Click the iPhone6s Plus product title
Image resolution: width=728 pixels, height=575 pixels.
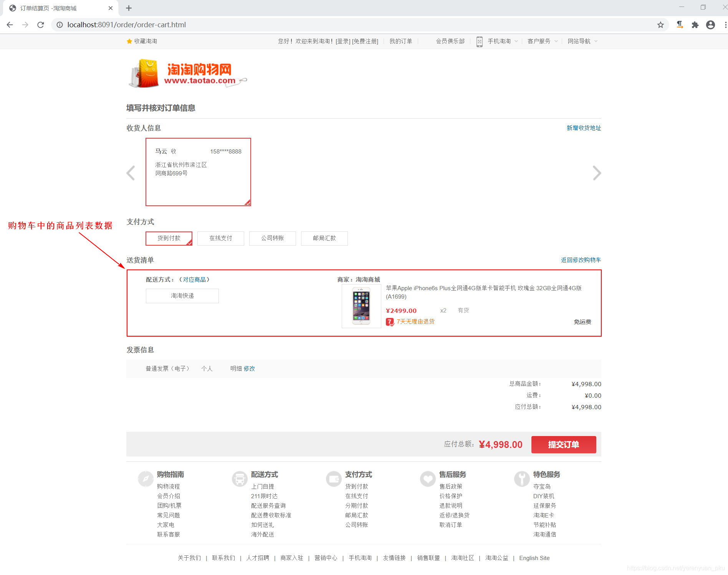click(484, 292)
